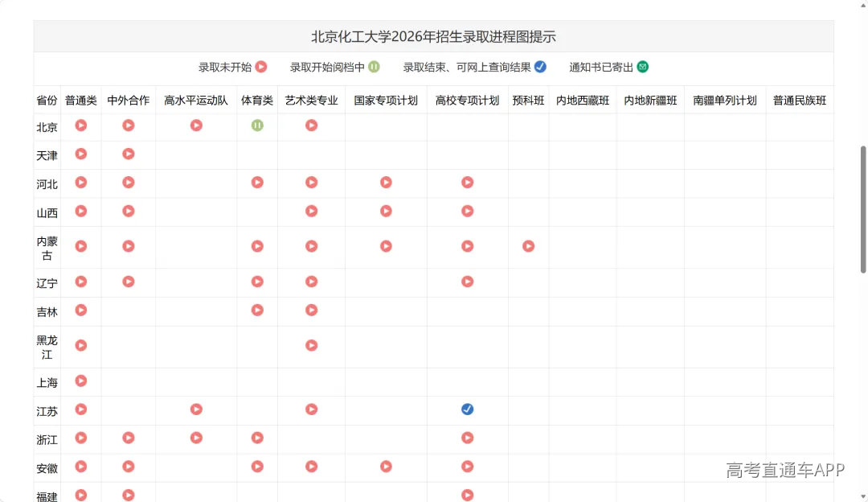Click the 艺术类专业 column header
868x502 pixels.
pos(312,101)
